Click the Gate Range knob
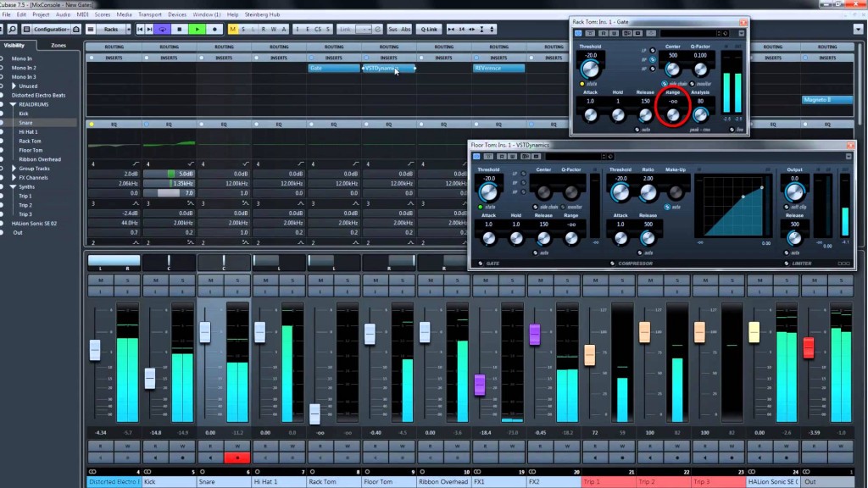The image size is (868, 488). (672, 115)
